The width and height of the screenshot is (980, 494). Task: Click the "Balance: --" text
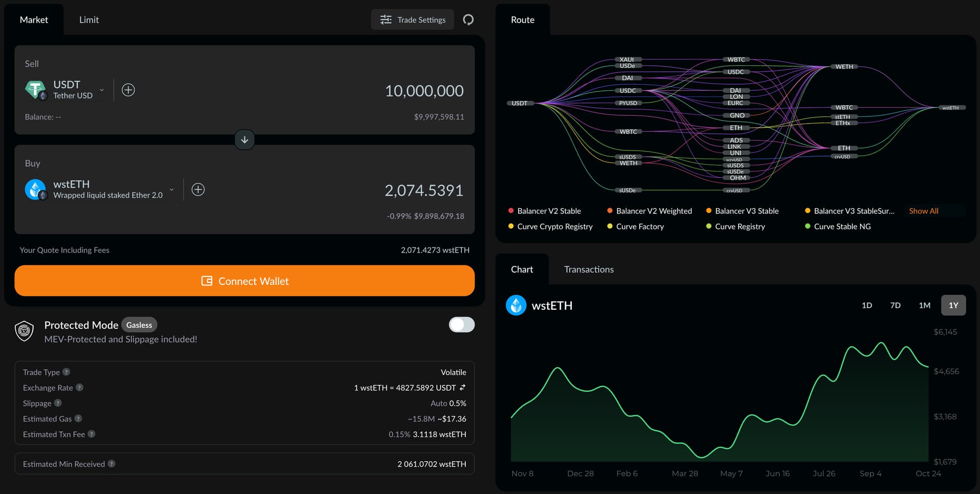(x=43, y=117)
